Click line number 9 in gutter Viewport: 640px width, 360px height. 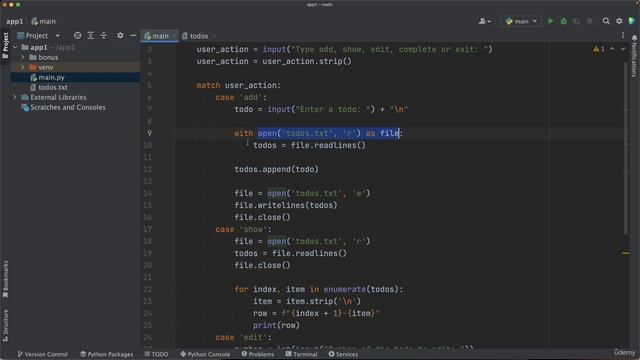coord(149,133)
